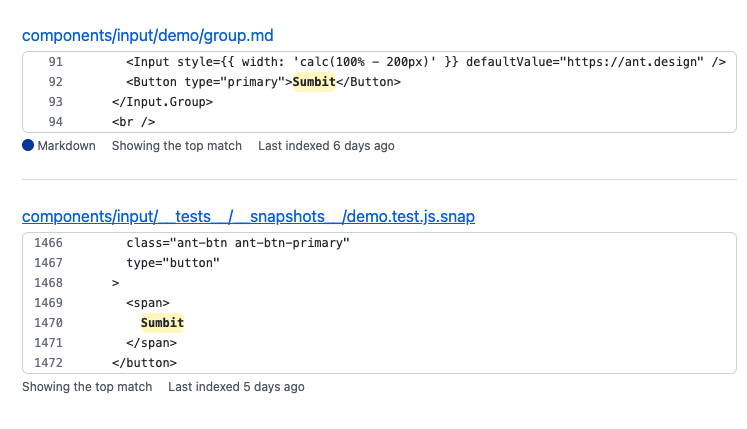Viewport: 747px width, 429px height.
Task: Open the demo.test.js.snap file link
Action: tap(248, 216)
